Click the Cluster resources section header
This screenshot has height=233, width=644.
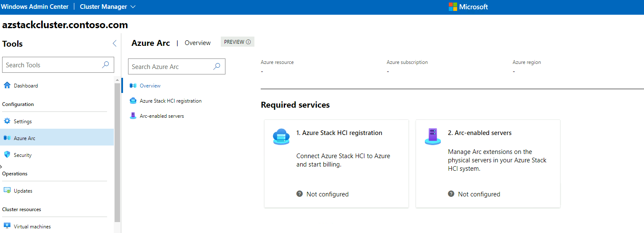pos(21,209)
